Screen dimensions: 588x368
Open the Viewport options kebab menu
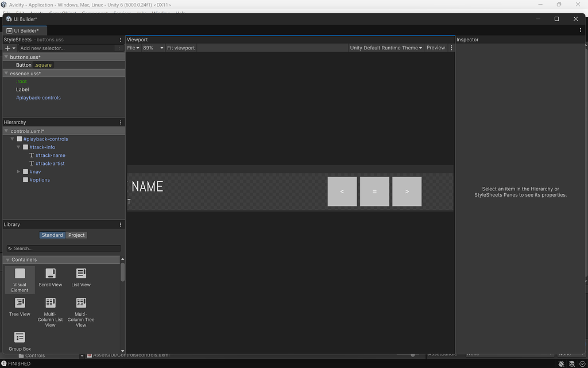451,48
